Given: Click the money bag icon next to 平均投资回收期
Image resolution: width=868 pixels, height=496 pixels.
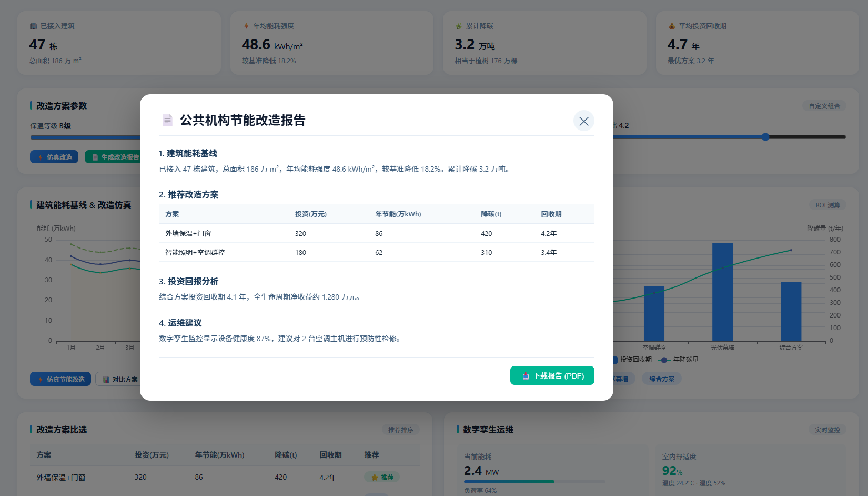Looking at the screenshot, I should (672, 26).
